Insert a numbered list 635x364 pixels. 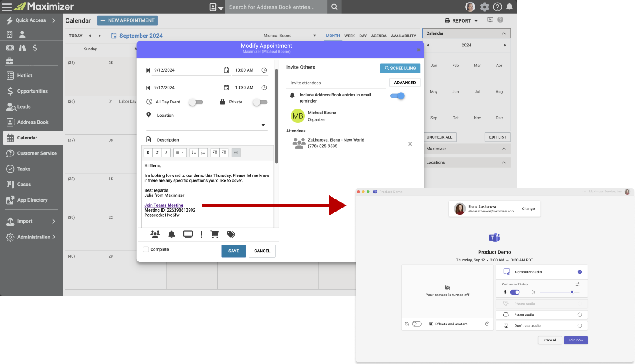point(203,152)
